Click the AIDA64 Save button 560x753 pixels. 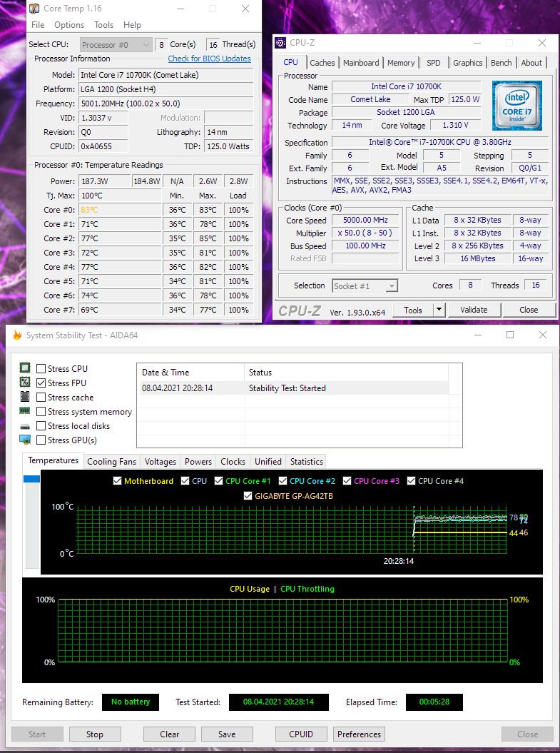point(227,734)
